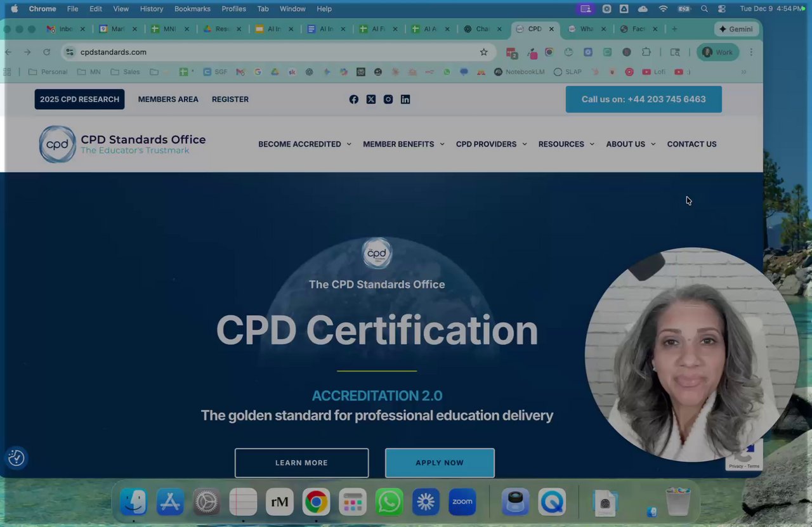Expand the CPD Providers menu
Screen dimensions: 812x527
[x=492, y=144]
